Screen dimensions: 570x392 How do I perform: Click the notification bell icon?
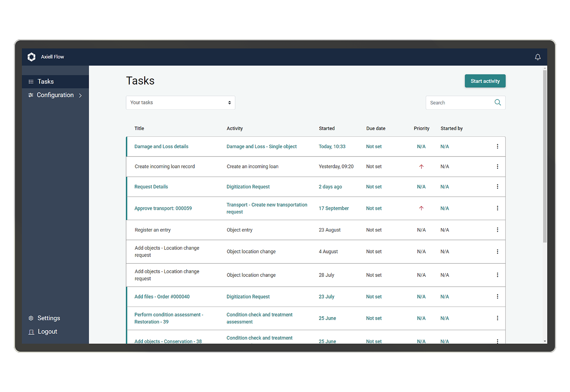538,57
